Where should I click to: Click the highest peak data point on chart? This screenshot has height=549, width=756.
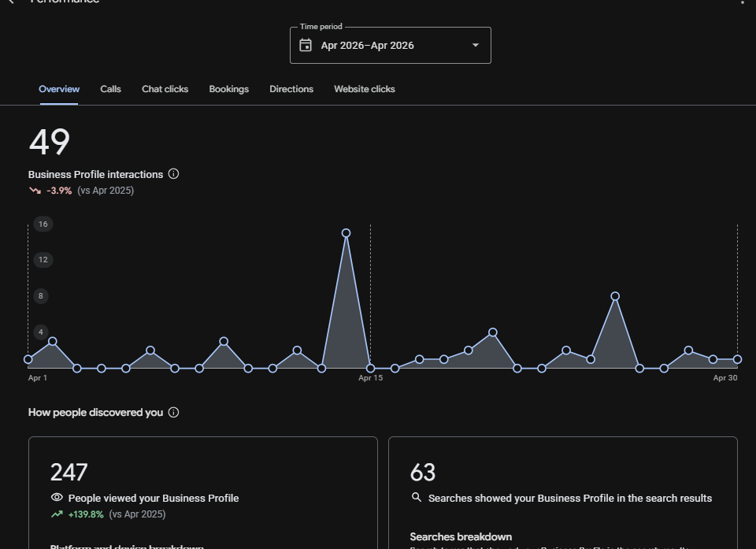click(x=346, y=233)
